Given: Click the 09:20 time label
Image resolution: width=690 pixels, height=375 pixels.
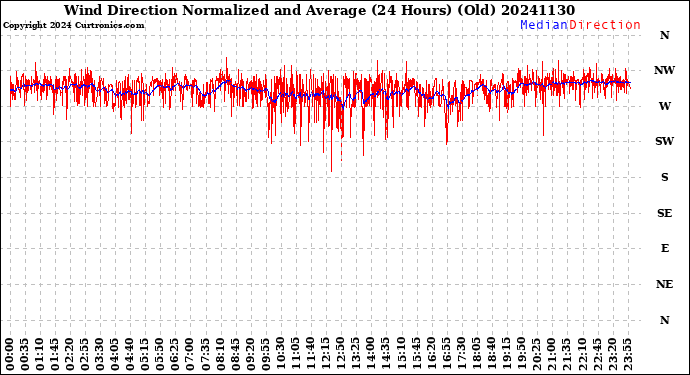Looking at the screenshot, I should pos(250,354).
